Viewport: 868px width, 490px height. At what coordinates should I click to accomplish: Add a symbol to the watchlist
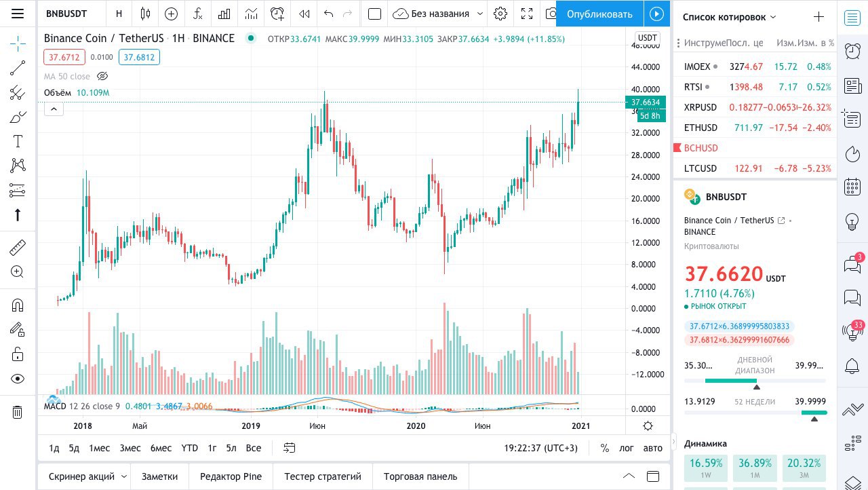coord(818,17)
